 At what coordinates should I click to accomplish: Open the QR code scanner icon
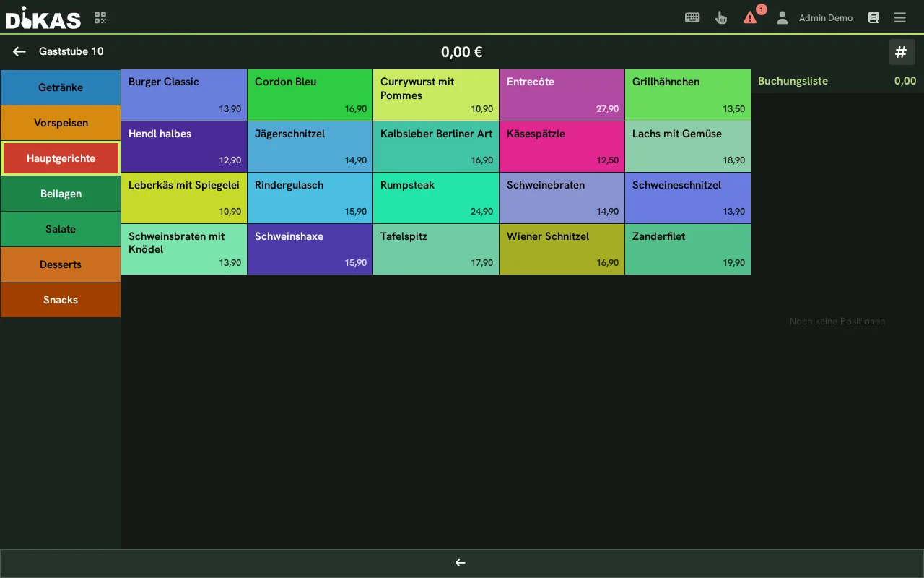coord(100,17)
